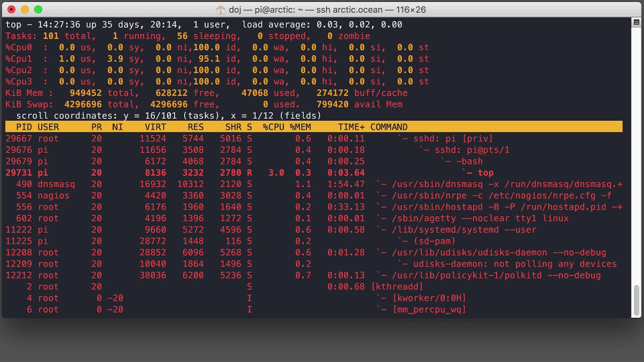Image resolution: width=644 pixels, height=362 pixels.
Task: Click the COMMAND column header
Action: [389, 127]
